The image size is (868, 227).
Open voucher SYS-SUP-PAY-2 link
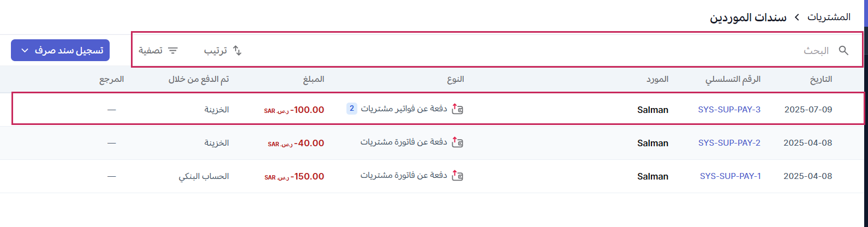(729, 143)
